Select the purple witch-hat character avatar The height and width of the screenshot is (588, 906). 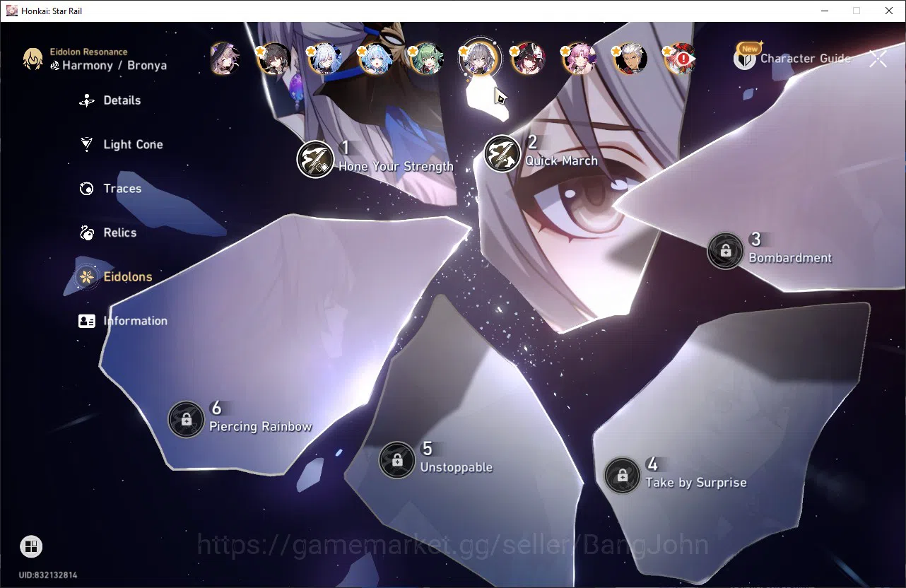225,59
